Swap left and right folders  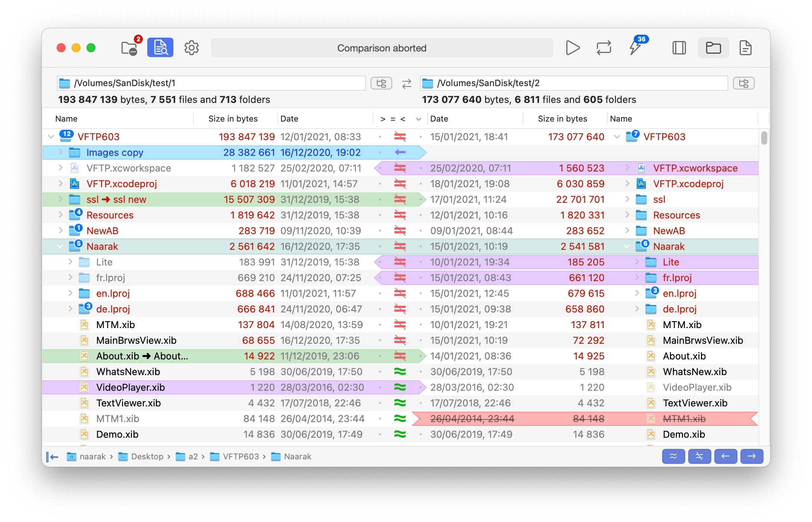click(x=406, y=84)
